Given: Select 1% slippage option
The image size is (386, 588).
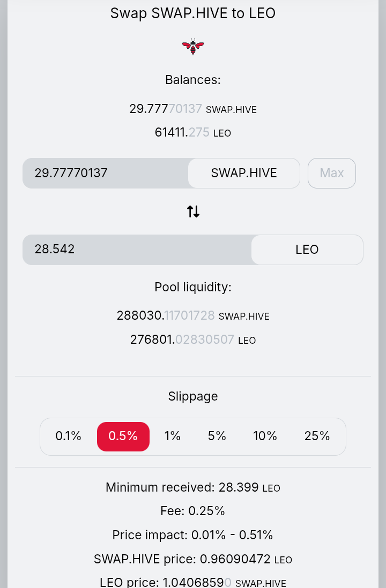Looking at the screenshot, I should 172,436.
